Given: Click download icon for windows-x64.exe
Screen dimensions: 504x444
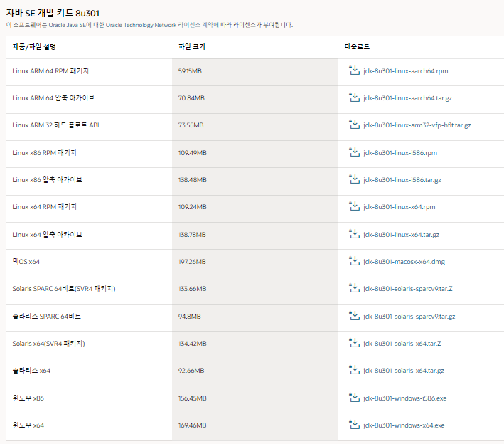Looking at the screenshot, I should click(354, 424).
